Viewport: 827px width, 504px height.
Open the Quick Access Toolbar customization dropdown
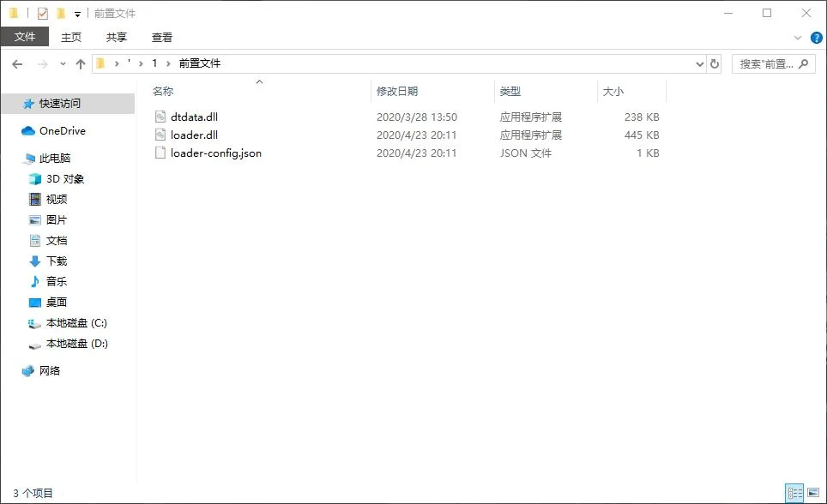coord(76,13)
